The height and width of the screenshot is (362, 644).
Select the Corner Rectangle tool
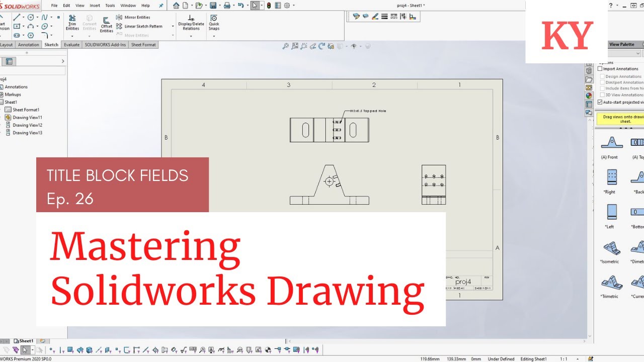[x=17, y=26]
